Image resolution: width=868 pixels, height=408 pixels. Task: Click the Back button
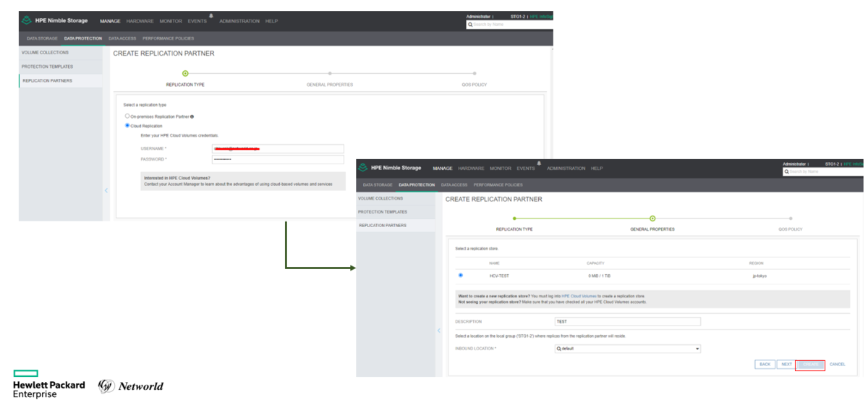tap(765, 365)
